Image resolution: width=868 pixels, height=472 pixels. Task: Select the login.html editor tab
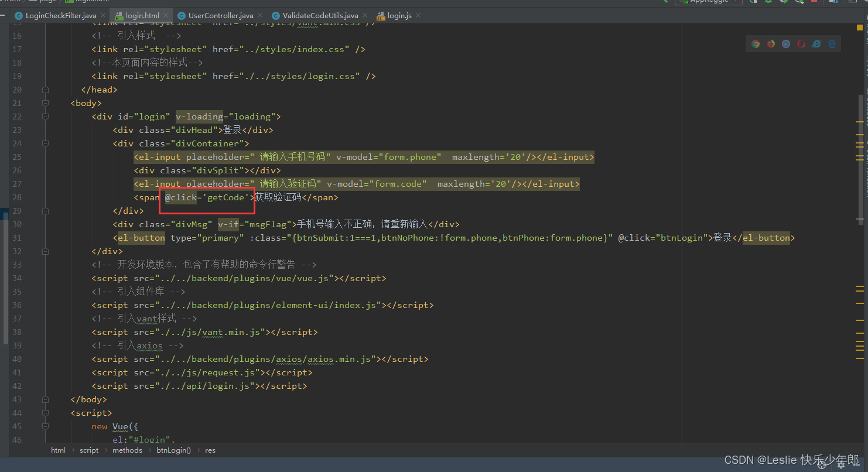(142, 16)
